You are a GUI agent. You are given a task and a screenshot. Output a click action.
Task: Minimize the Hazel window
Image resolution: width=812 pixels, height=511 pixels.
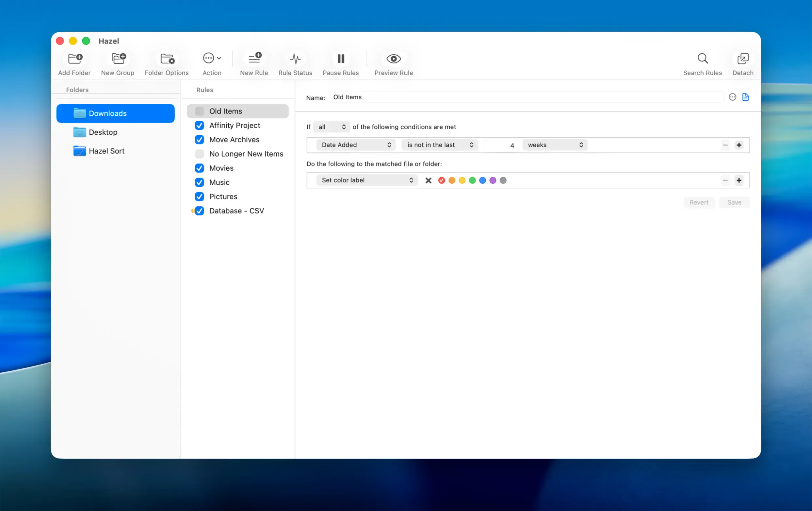click(73, 41)
